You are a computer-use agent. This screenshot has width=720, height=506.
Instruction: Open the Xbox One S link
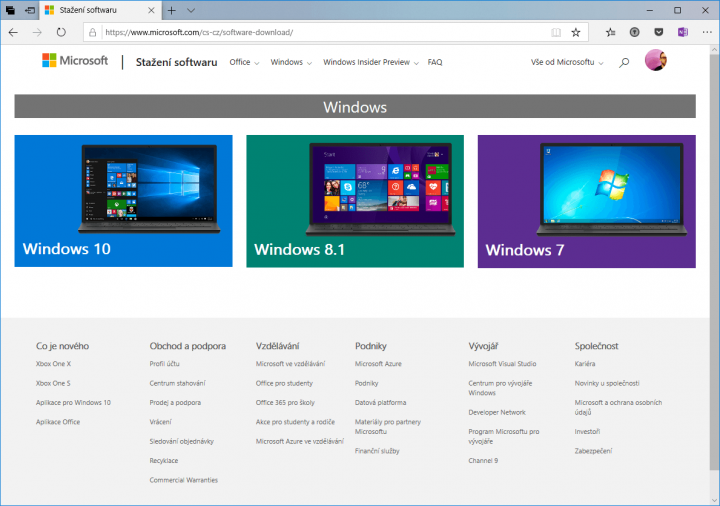pos(53,383)
